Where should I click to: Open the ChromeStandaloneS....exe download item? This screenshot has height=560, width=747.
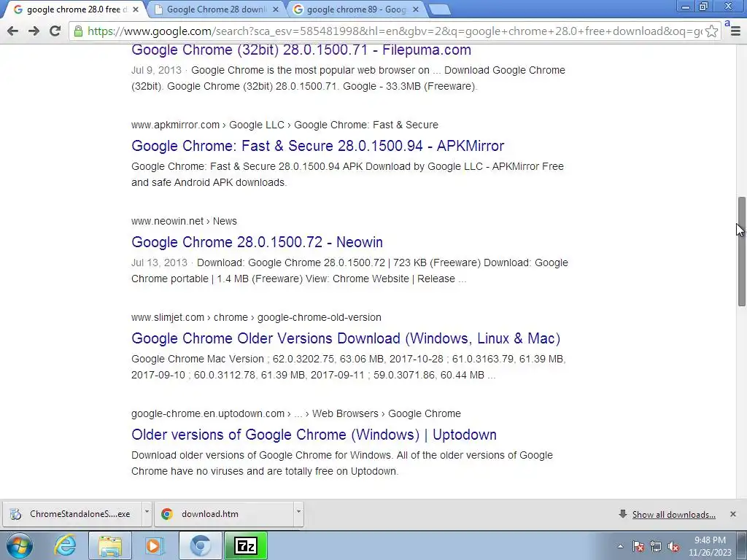tap(71, 514)
